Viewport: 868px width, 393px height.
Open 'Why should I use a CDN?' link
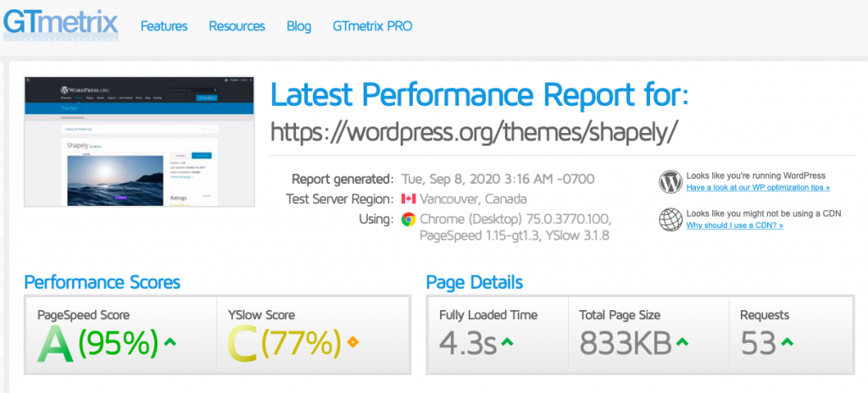[x=735, y=225]
